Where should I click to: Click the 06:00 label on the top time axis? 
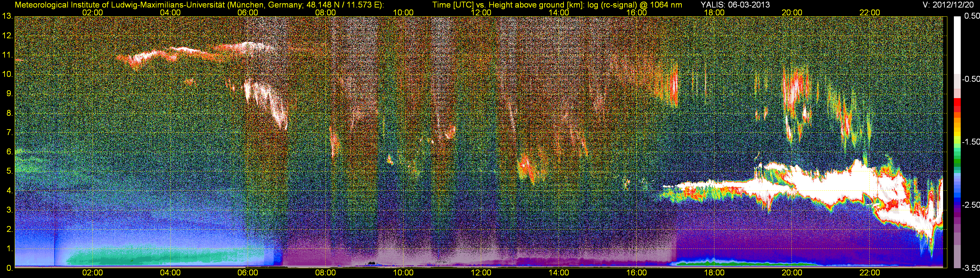pos(248,12)
